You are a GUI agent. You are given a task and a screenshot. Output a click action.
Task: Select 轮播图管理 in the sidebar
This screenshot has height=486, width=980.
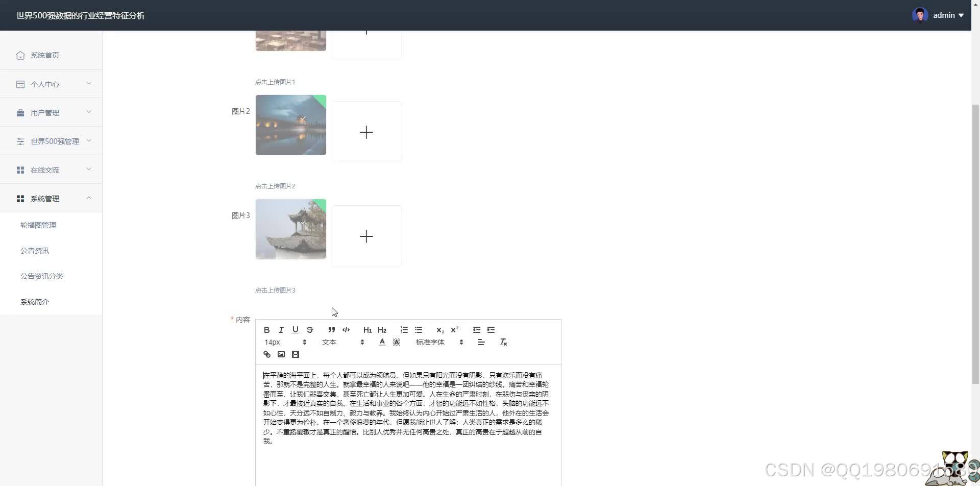tap(38, 225)
